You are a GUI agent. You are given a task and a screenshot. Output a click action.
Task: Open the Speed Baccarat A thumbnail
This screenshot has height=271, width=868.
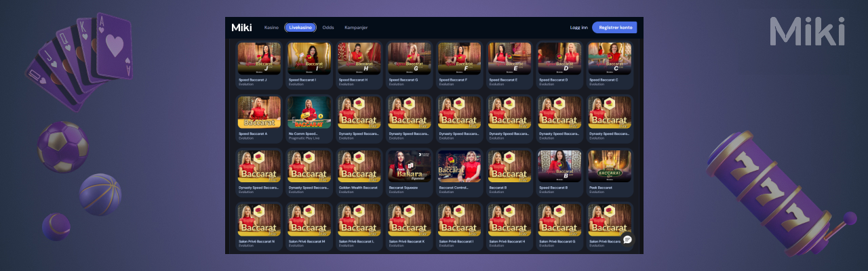click(259, 112)
